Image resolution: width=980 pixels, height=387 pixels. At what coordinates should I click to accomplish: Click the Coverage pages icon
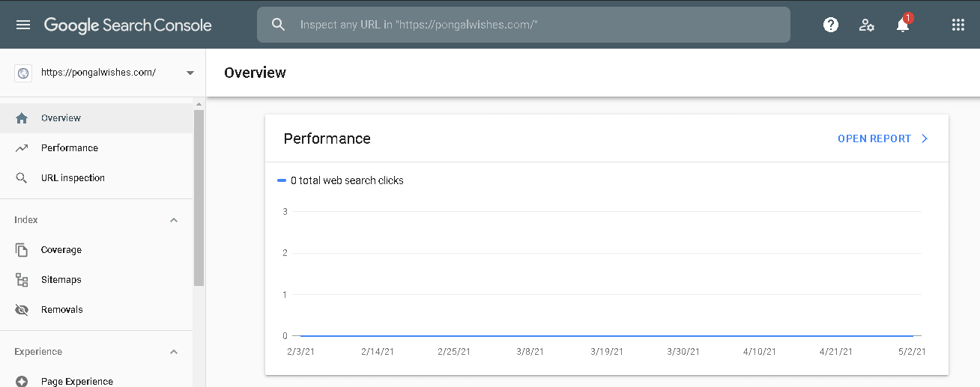point(22,250)
